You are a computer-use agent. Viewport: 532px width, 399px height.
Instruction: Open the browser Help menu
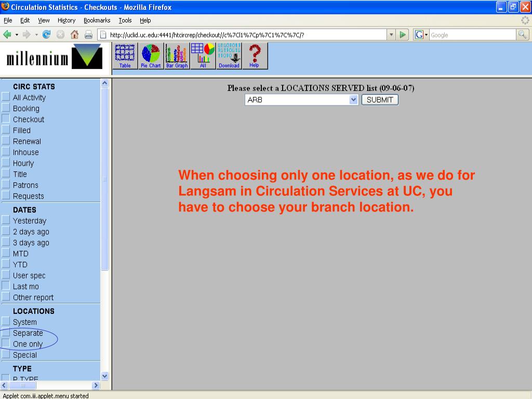click(145, 20)
